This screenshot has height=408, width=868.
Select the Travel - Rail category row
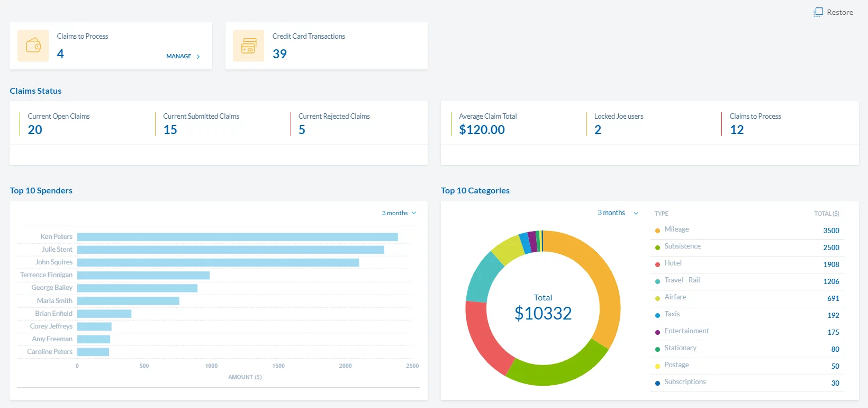(746, 281)
